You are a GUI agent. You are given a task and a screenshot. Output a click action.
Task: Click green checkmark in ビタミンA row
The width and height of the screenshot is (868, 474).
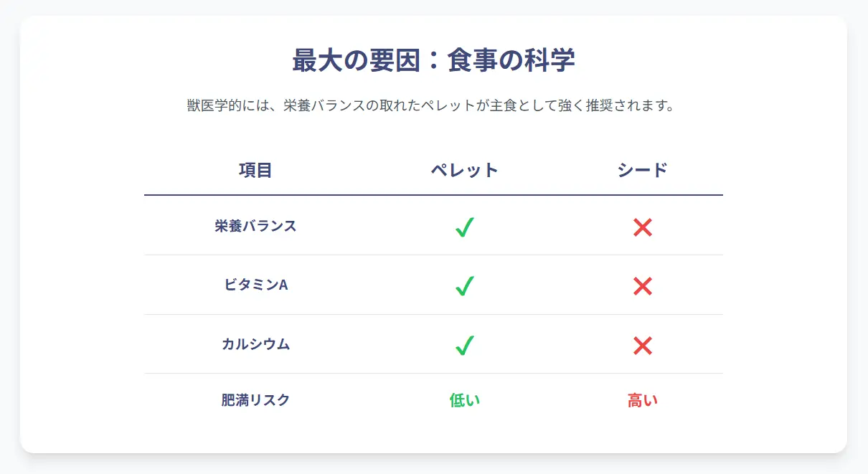pos(465,286)
